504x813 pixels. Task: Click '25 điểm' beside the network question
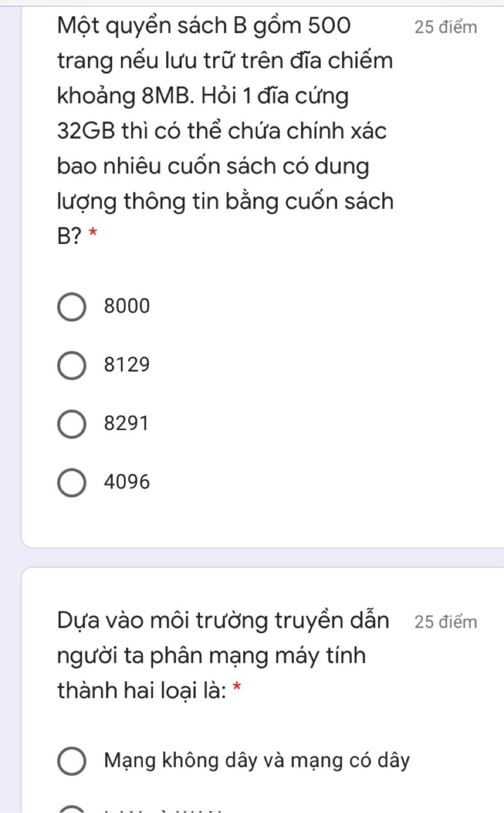pos(445,622)
